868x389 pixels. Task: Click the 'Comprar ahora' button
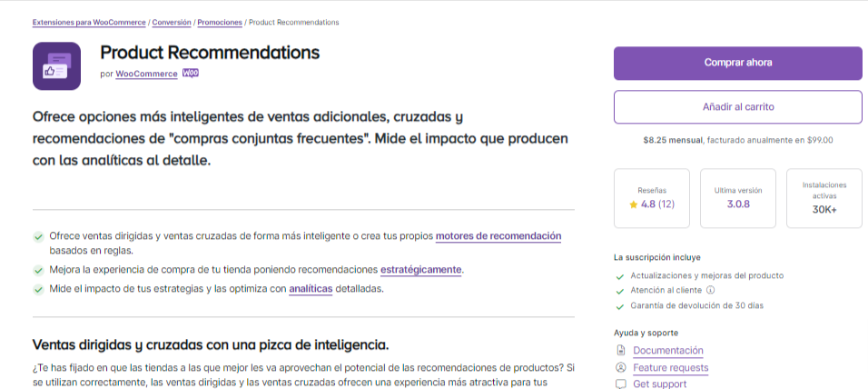[x=738, y=64]
